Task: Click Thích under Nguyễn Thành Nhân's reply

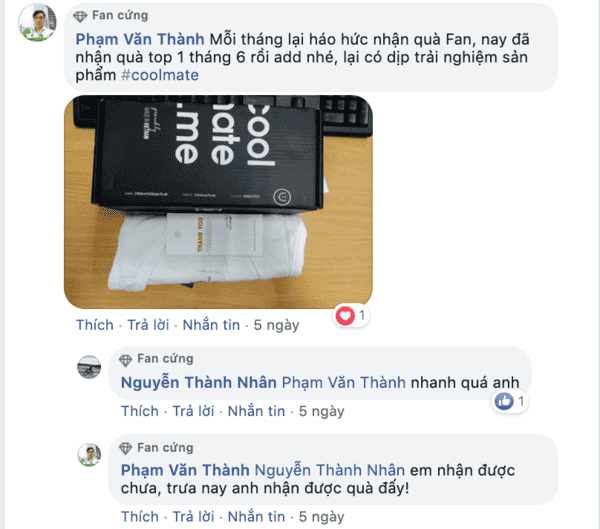Action: coord(140,411)
